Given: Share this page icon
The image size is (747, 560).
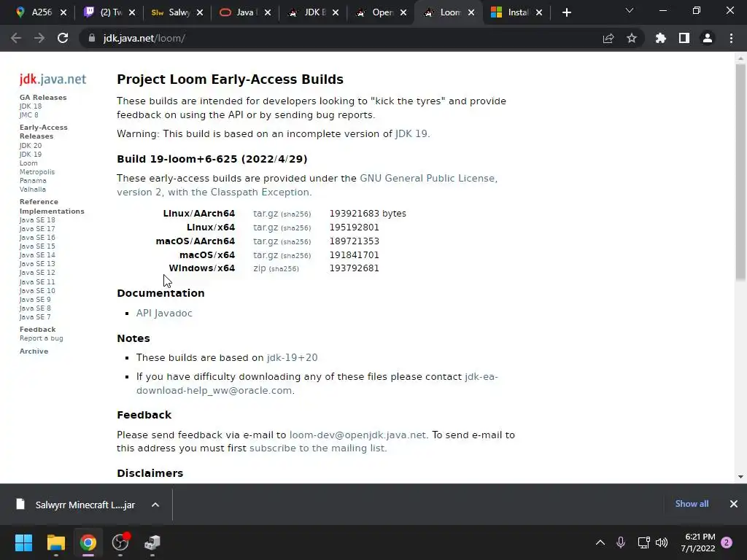Looking at the screenshot, I should pyautogui.click(x=608, y=38).
